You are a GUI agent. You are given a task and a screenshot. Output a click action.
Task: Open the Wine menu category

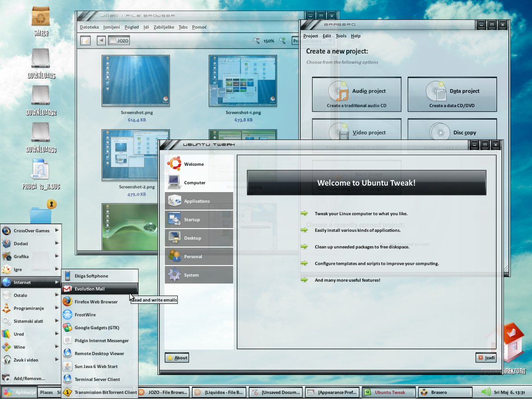tap(31, 347)
